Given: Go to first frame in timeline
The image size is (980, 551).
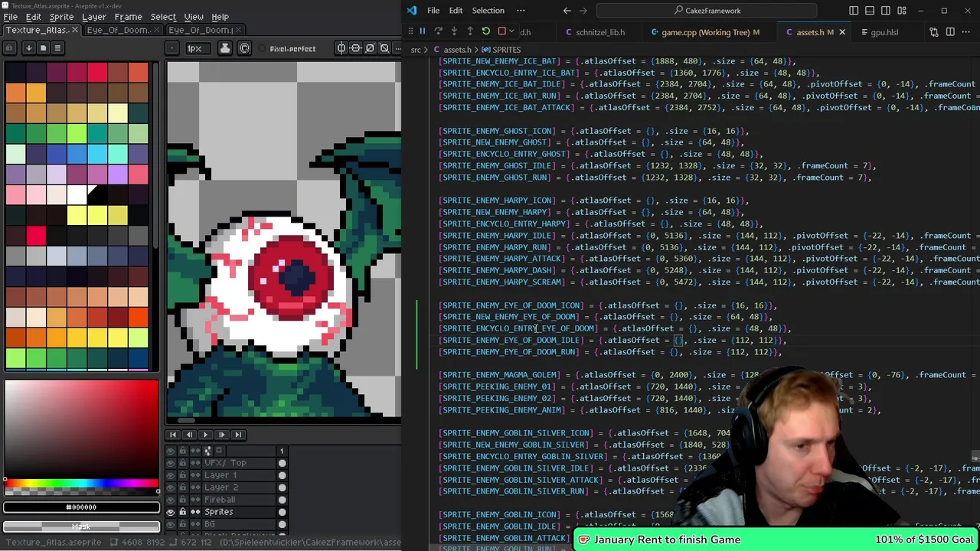Looking at the screenshot, I should point(174,435).
